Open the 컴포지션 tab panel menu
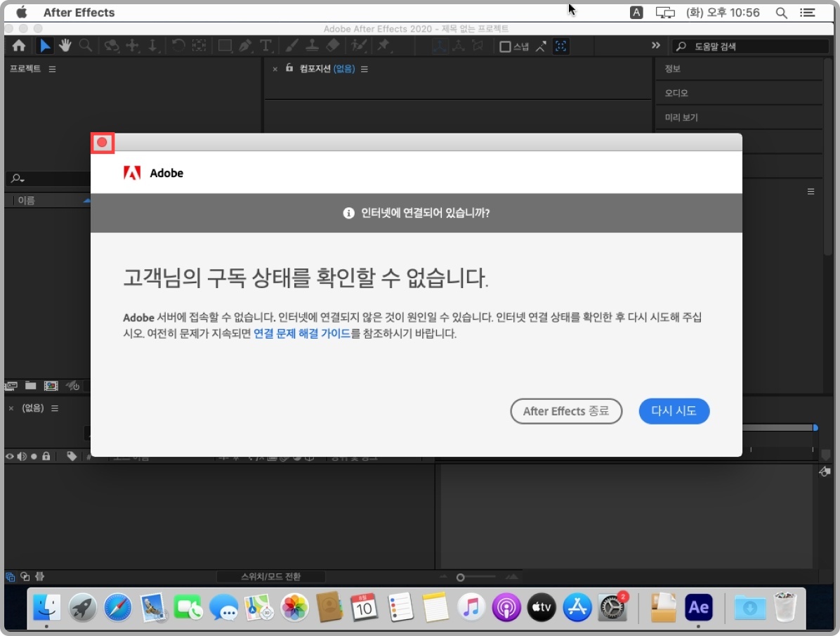Image resolution: width=840 pixels, height=636 pixels. click(365, 69)
